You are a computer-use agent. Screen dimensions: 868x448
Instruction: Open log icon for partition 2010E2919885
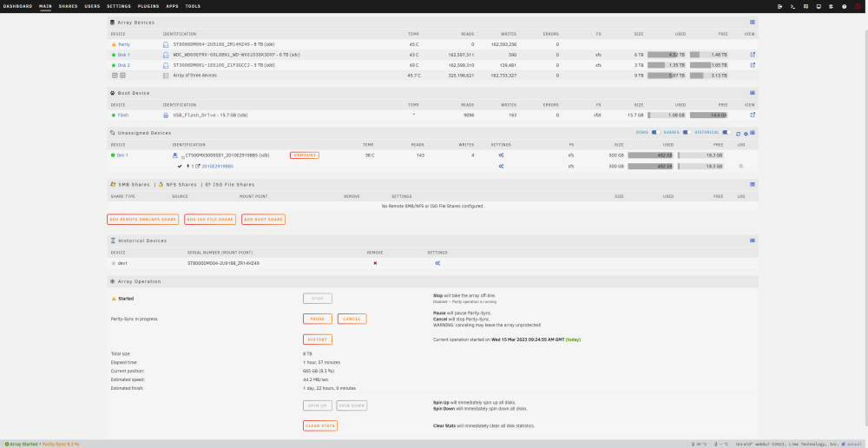pyautogui.click(x=741, y=166)
